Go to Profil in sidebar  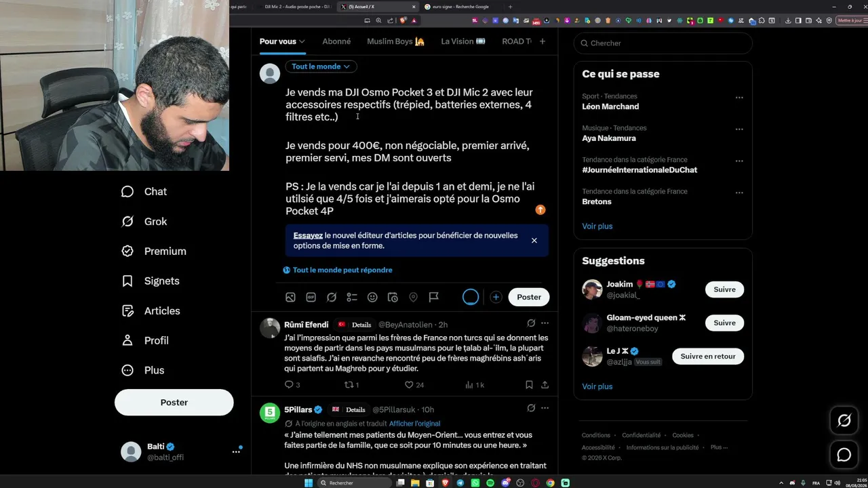[144, 341]
